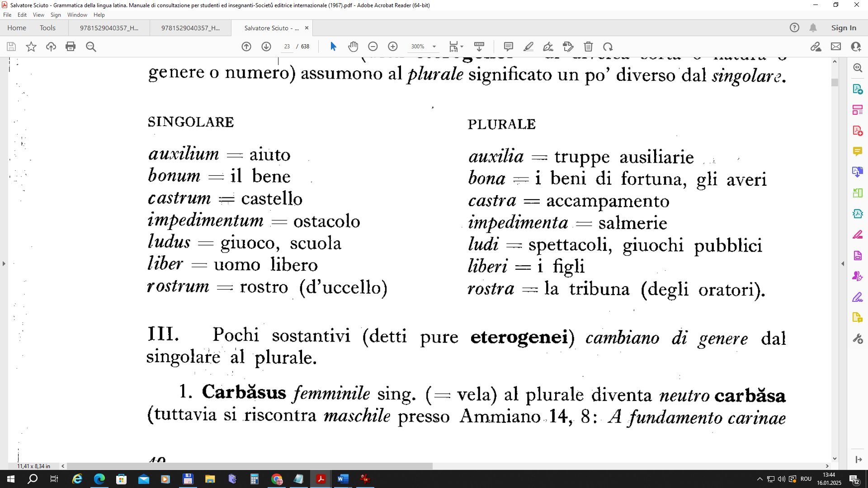
Task: Upload the file using the cloud icon
Action: tap(51, 47)
